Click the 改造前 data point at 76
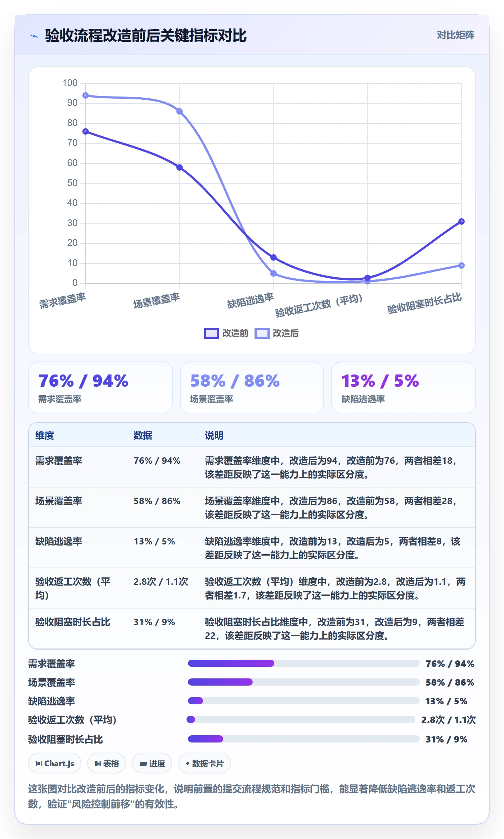Viewport: 504px width, 839px height. tap(86, 131)
